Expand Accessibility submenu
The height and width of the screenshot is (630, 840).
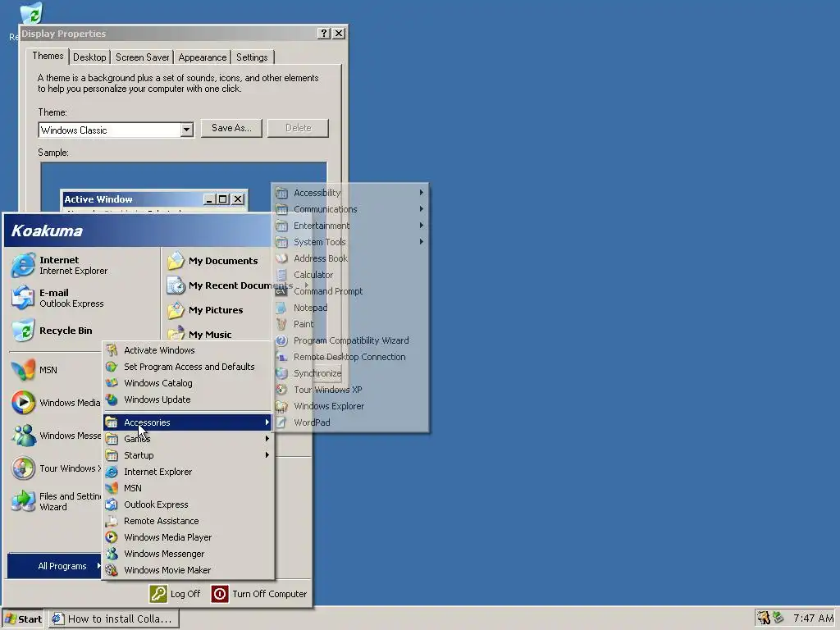coord(350,193)
